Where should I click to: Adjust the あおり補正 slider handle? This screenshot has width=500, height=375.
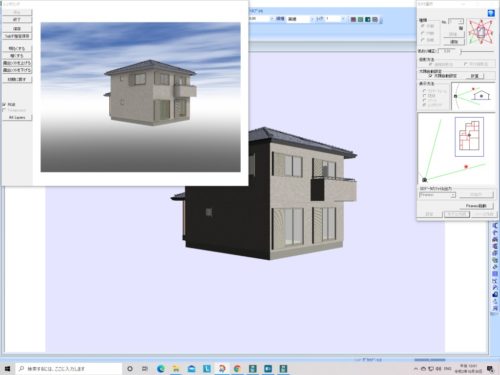click(461, 51)
